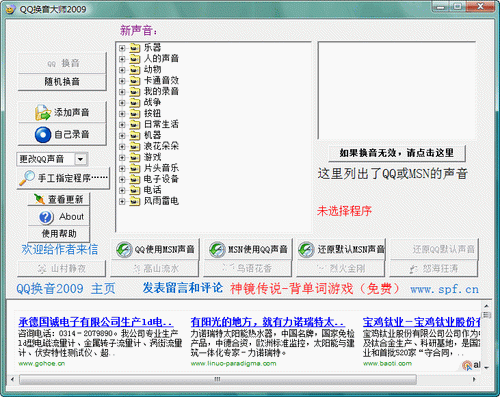Click the 鸟语花香 button
This screenshot has width=500, height=397.
pos(248,269)
